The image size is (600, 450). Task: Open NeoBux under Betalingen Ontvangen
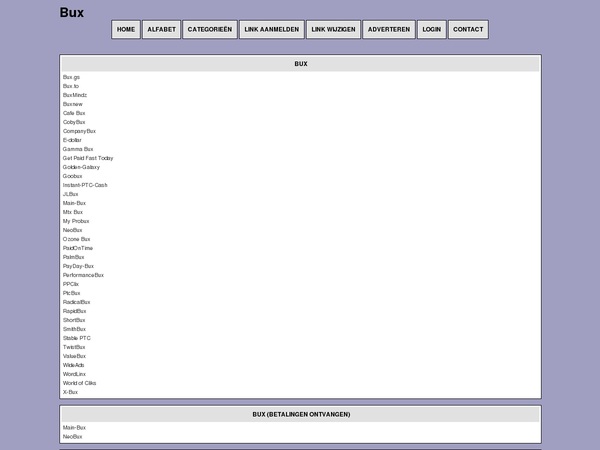pos(72,437)
